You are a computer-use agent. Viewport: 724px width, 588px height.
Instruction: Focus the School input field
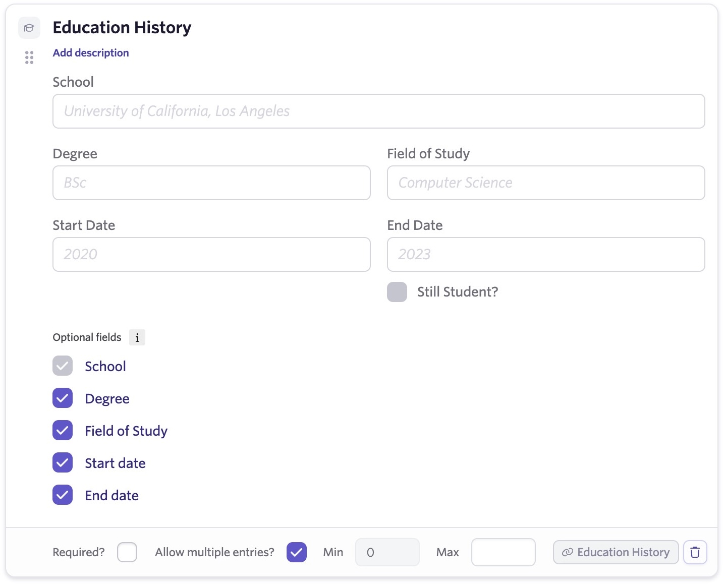378,111
